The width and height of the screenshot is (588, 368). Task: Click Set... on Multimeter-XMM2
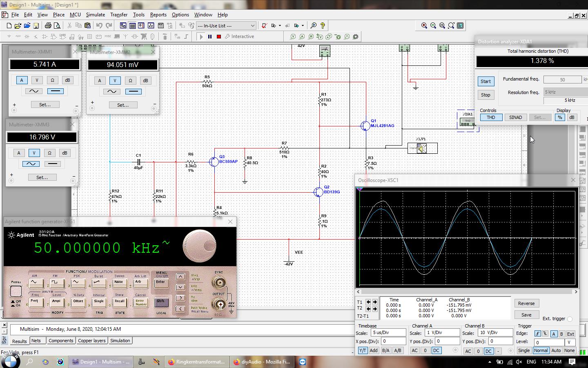coord(123,105)
